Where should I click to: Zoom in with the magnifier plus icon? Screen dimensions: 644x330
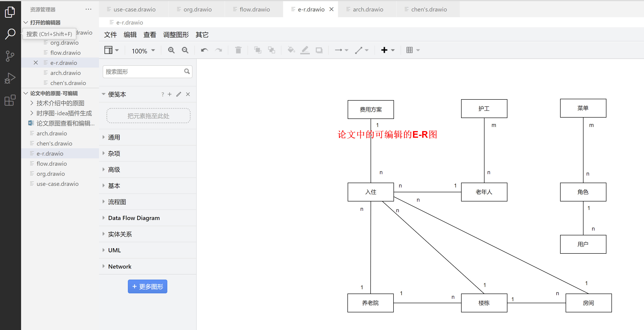[171, 50]
